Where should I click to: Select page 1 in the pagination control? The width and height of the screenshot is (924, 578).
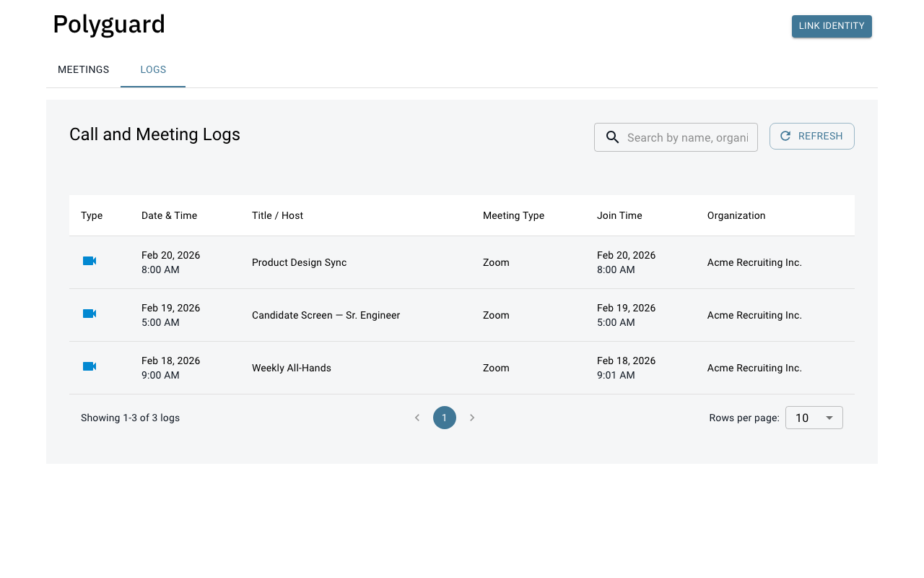(x=444, y=417)
